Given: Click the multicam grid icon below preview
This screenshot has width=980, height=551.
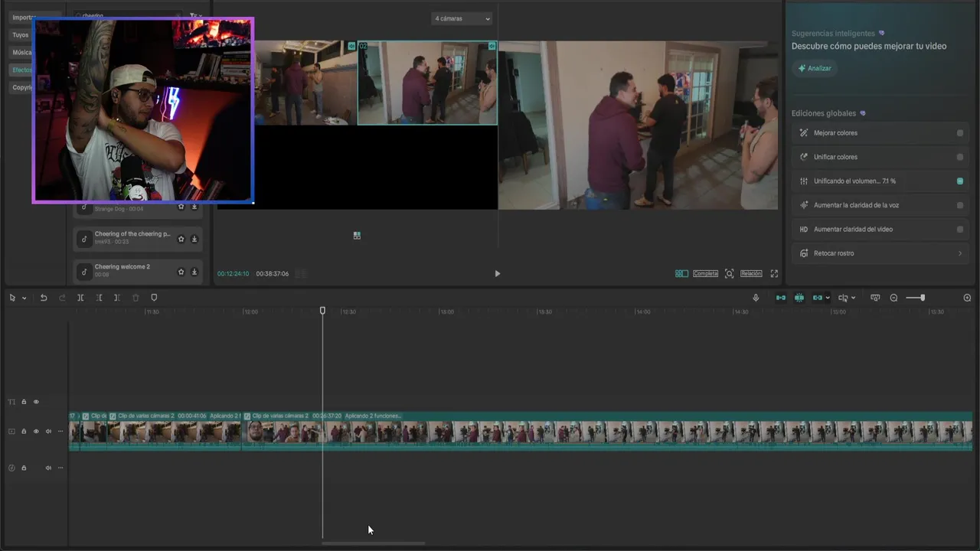Looking at the screenshot, I should [x=357, y=236].
